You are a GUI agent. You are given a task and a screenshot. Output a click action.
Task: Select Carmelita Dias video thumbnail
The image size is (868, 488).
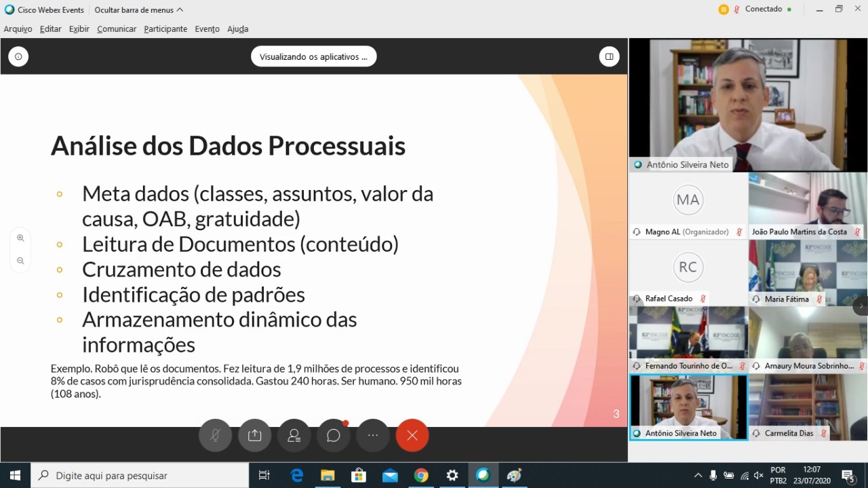click(808, 407)
